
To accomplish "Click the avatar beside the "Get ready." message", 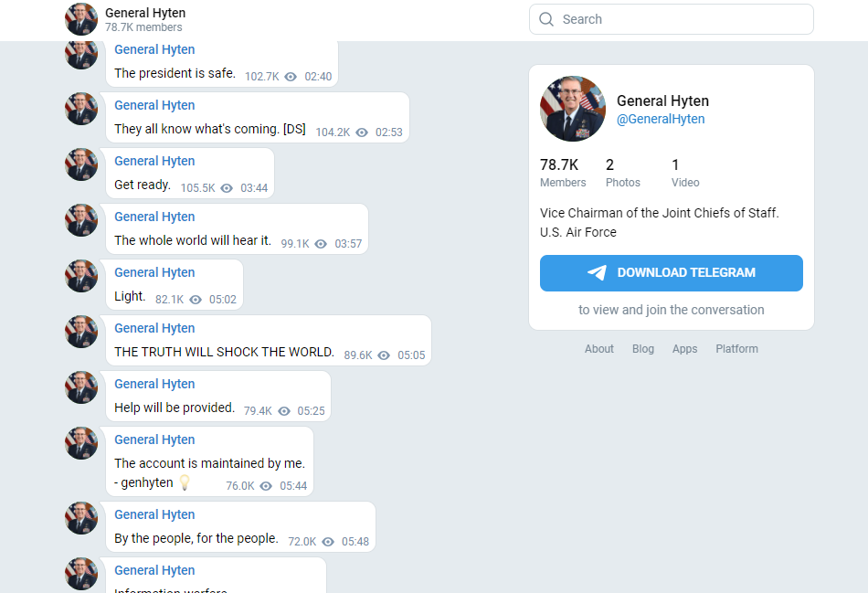I will [81, 164].
